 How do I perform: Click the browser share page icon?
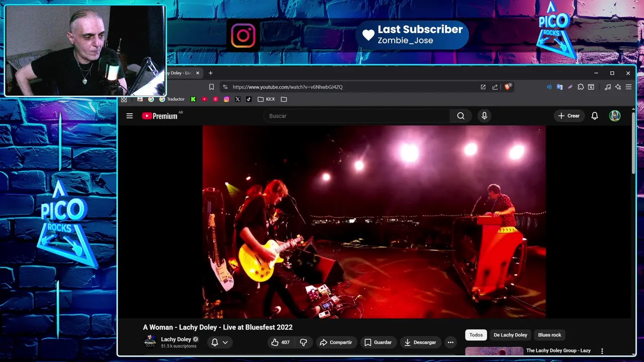pyautogui.click(x=495, y=87)
